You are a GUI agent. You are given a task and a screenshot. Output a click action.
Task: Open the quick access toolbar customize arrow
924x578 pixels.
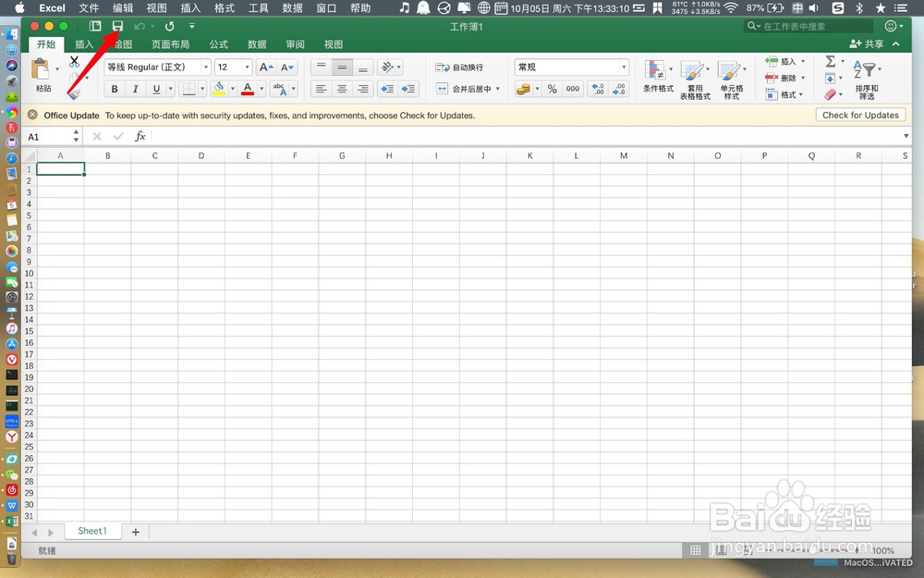[x=191, y=26]
